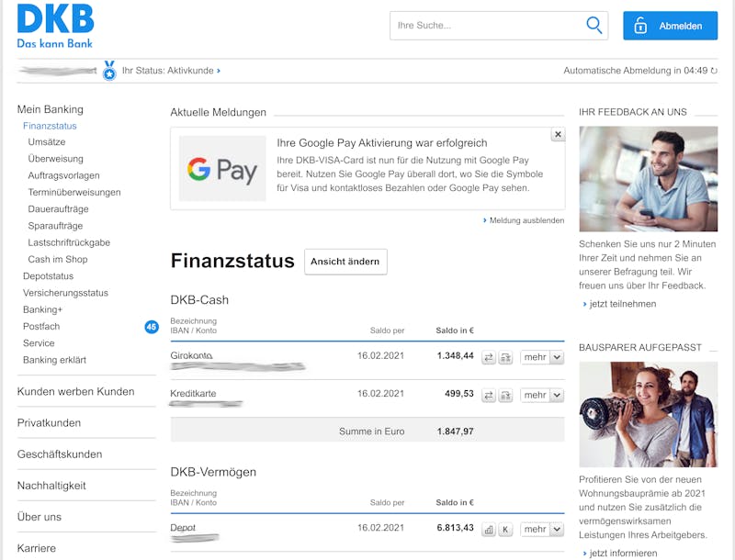Open Umsätze in sidebar
This screenshot has height=560, width=735.
pyautogui.click(x=47, y=142)
